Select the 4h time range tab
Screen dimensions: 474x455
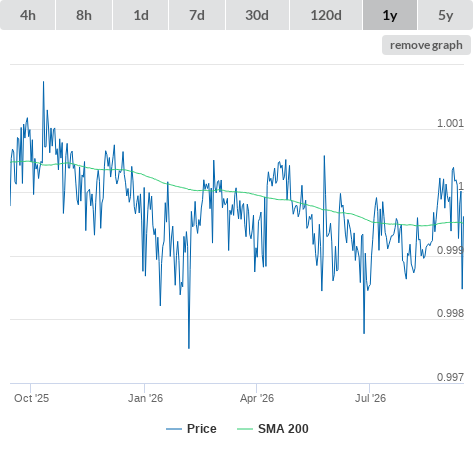coord(28,15)
